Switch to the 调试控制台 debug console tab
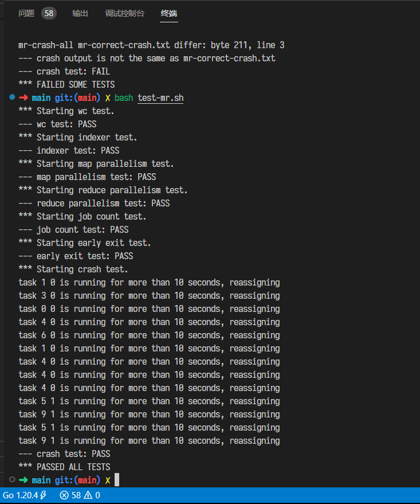The width and height of the screenshot is (420, 504). click(x=124, y=13)
